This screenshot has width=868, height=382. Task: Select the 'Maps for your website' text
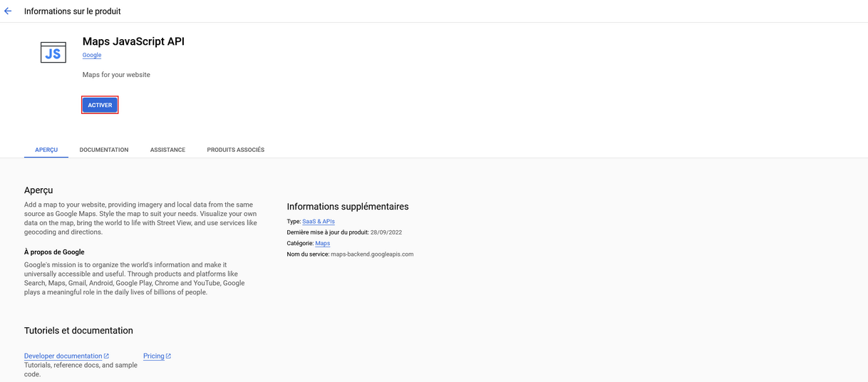116,75
